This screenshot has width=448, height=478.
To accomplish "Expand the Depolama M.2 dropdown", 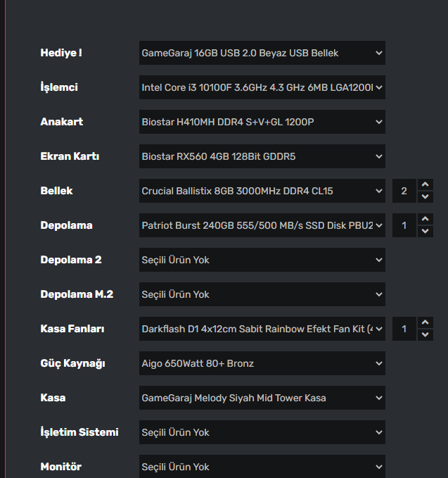I will pos(262,294).
